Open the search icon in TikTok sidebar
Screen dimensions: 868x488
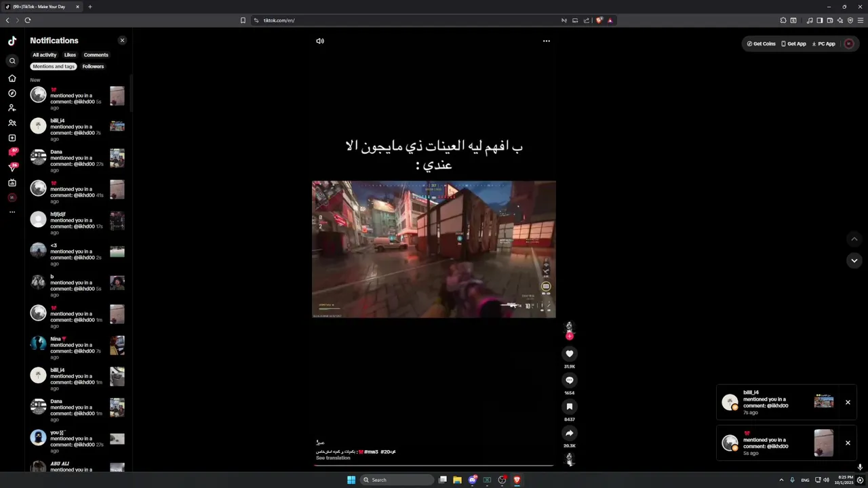click(12, 61)
